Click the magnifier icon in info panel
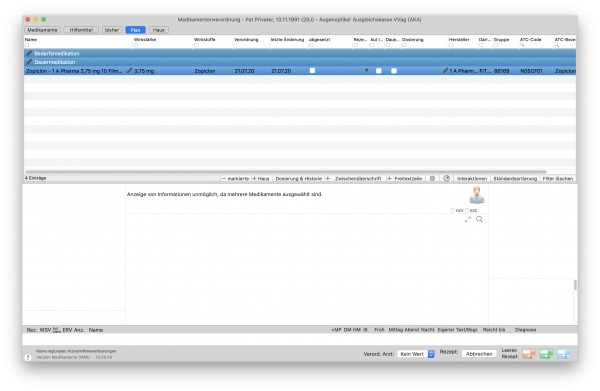 [479, 219]
